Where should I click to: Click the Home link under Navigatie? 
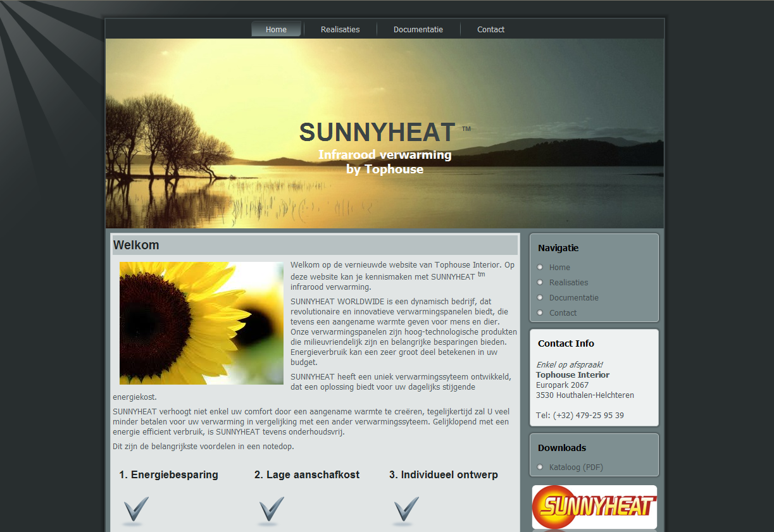(x=559, y=268)
